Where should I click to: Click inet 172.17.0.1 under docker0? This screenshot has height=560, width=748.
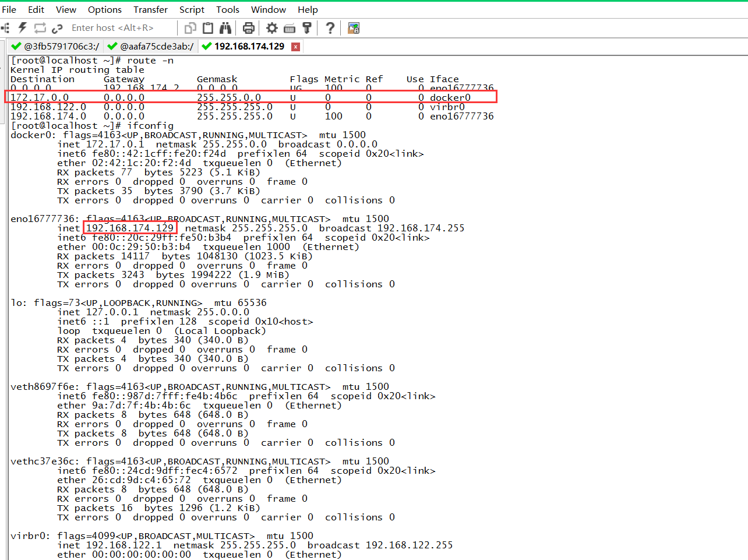101,145
